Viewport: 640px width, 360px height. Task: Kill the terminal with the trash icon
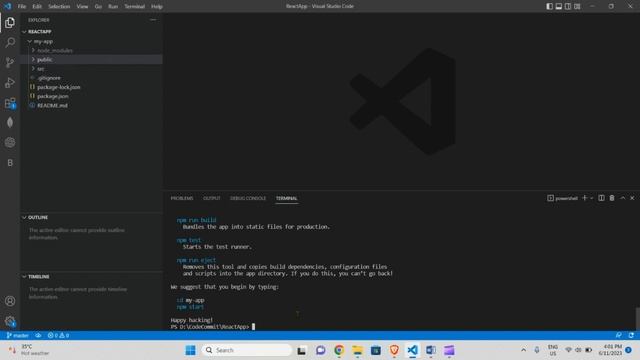pyautogui.click(x=612, y=198)
